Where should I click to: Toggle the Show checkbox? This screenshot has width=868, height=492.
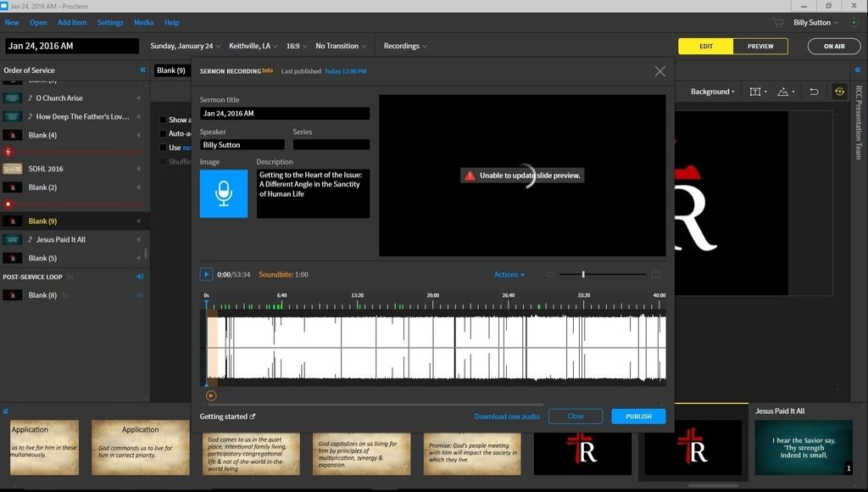tap(163, 120)
